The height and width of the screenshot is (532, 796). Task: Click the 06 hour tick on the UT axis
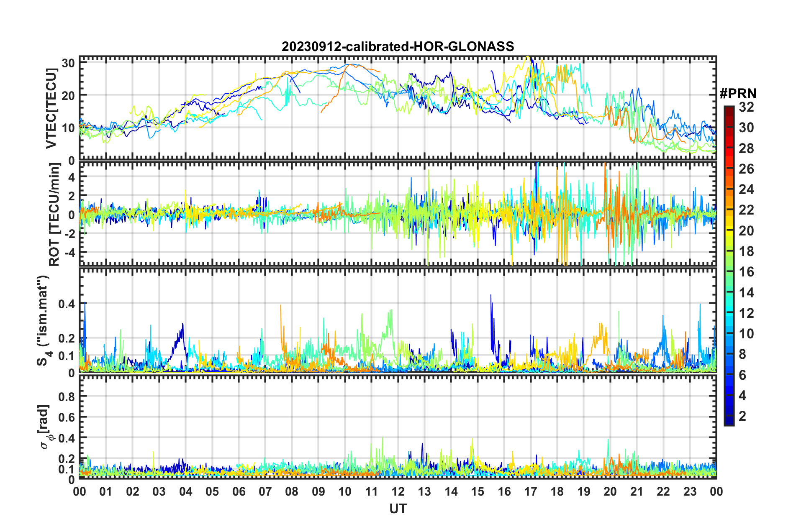tap(239, 491)
